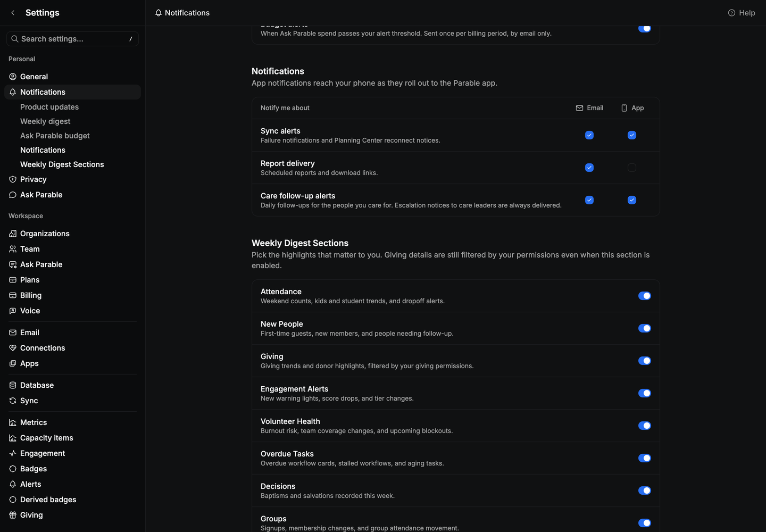Uncheck Care follow-up alerts App checkbox
This screenshot has height=532, width=766.
click(632, 200)
